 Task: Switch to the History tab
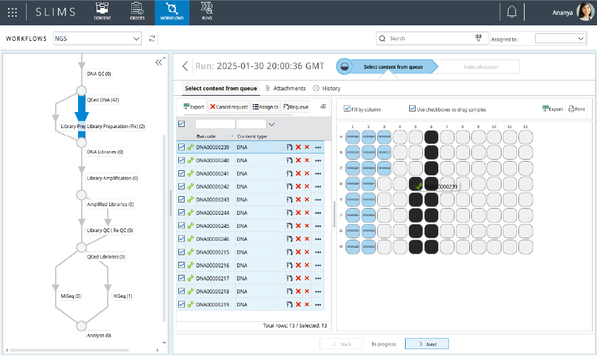tap(327, 89)
